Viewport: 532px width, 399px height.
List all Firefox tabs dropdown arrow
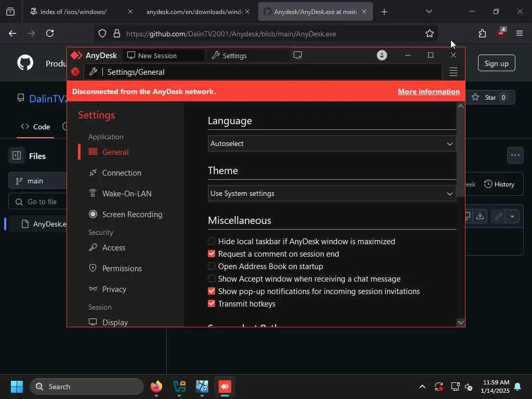coord(429,11)
